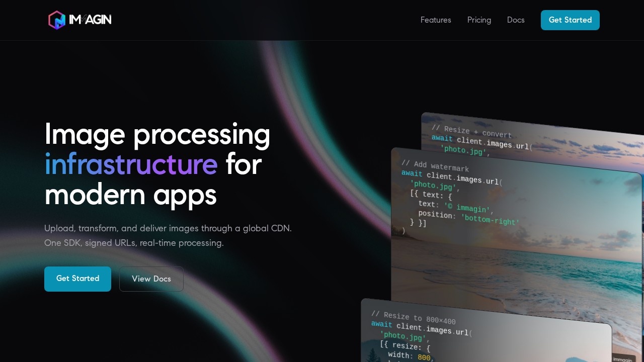Select the '// Add watermark' code card
The width and height of the screenshot is (644, 362).
tap(517, 236)
